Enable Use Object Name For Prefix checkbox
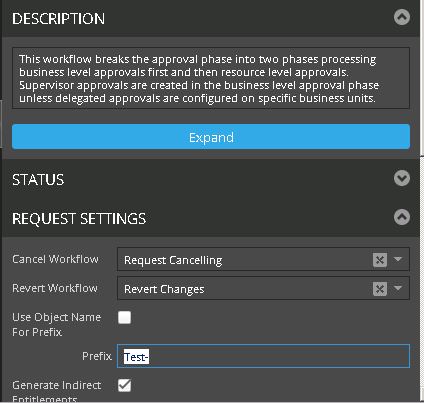 pyautogui.click(x=124, y=317)
